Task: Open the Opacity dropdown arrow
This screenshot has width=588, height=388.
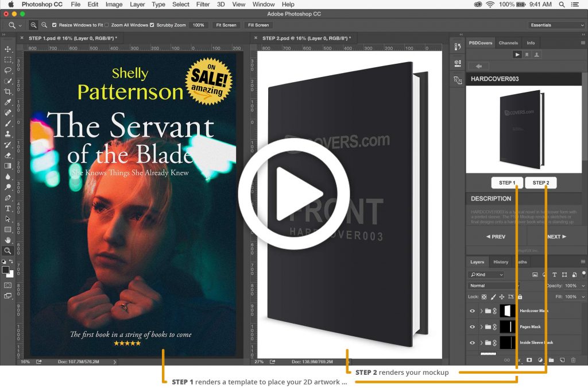Action: [x=583, y=286]
